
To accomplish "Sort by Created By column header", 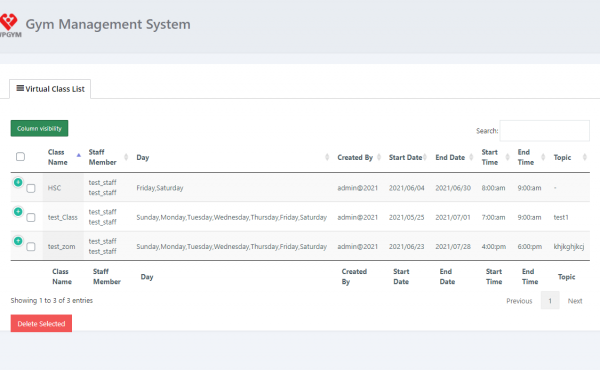I will pyautogui.click(x=359, y=157).
